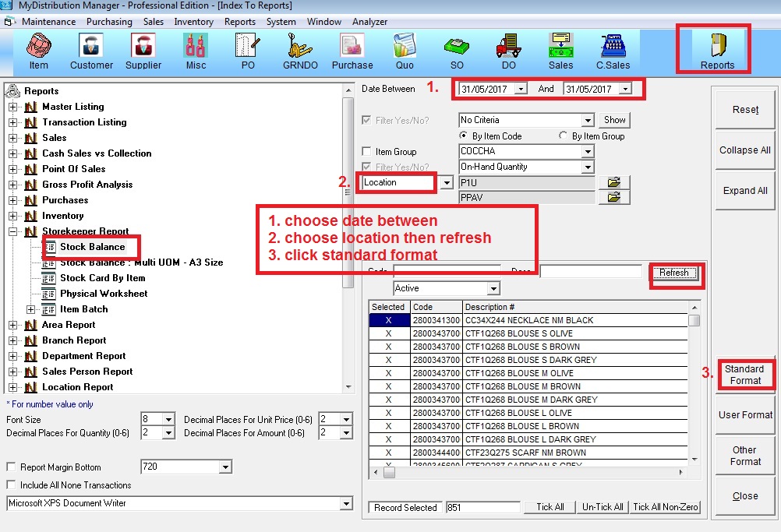This screenshot has width=781, height=532.
Task: Click the Standard Format button
Action: 745,375
